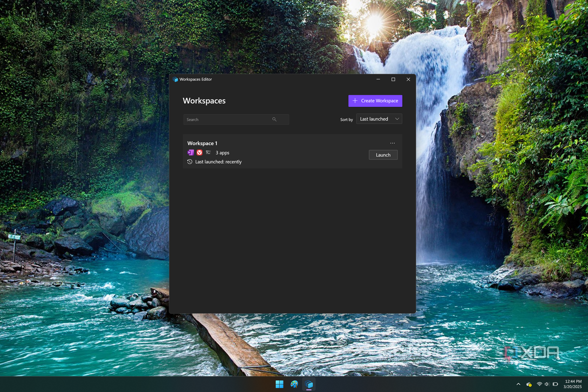Screen dimensions: 588x392
Task: Click the Workspaces heading
Action: click(x=204, y=101)
